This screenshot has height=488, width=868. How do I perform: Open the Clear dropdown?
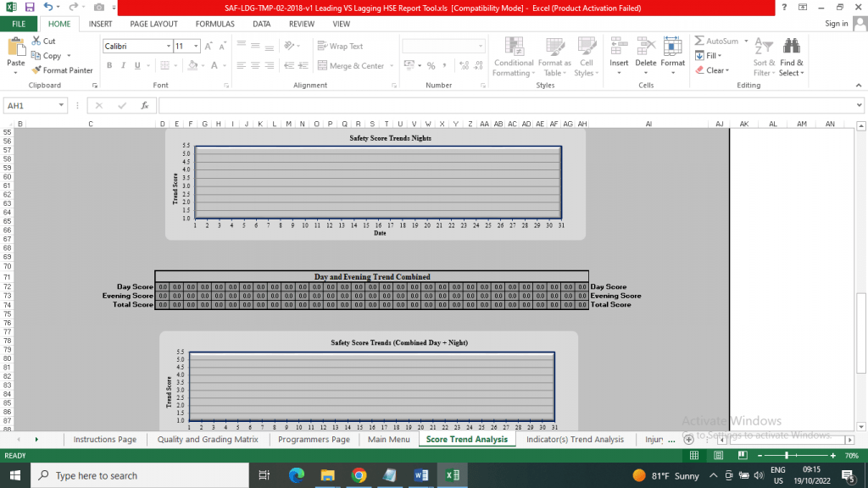coord(712,70)
